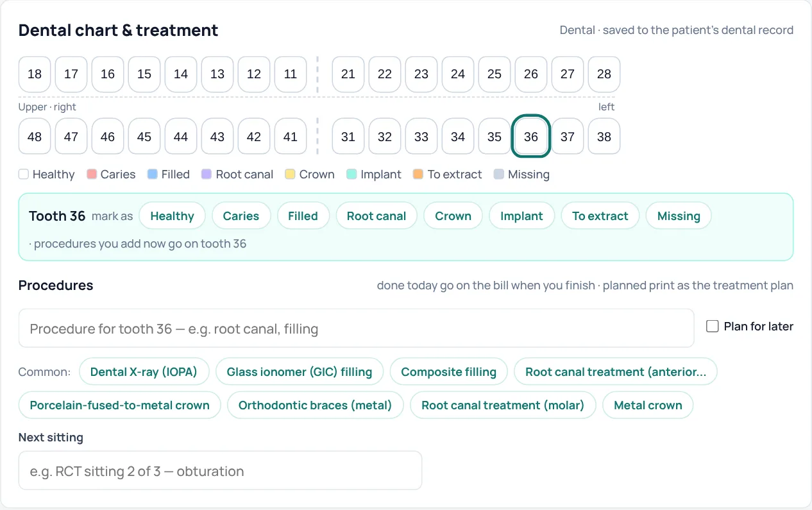Select tooth 26 in the chart
This screenshot has width=812, height=510.
coord(531,74)
